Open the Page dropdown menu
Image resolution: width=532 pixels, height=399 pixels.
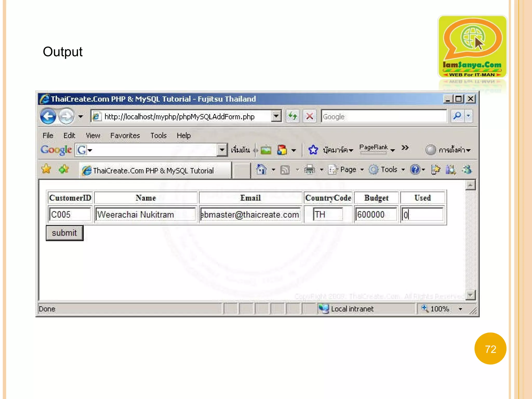pos(348,170)
